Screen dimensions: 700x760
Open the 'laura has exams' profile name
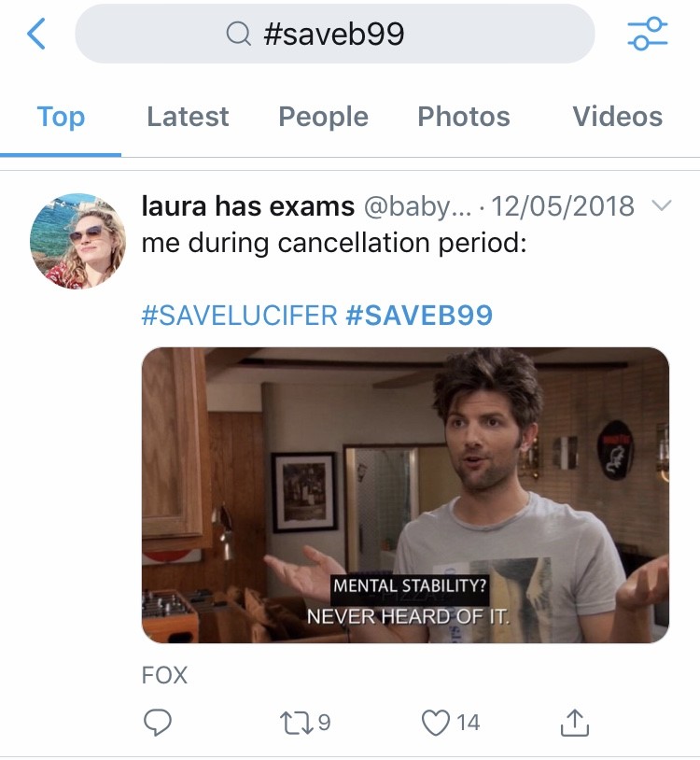247,205
